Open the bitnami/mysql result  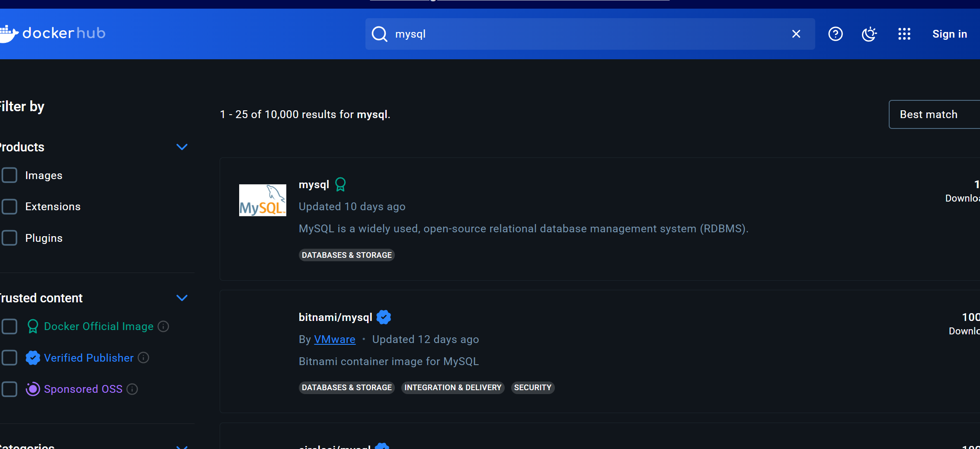tap(336, 318)
